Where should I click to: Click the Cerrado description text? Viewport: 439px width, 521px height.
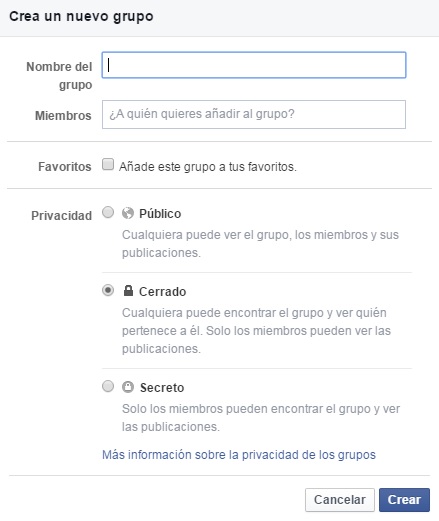(x=256, y=331)
